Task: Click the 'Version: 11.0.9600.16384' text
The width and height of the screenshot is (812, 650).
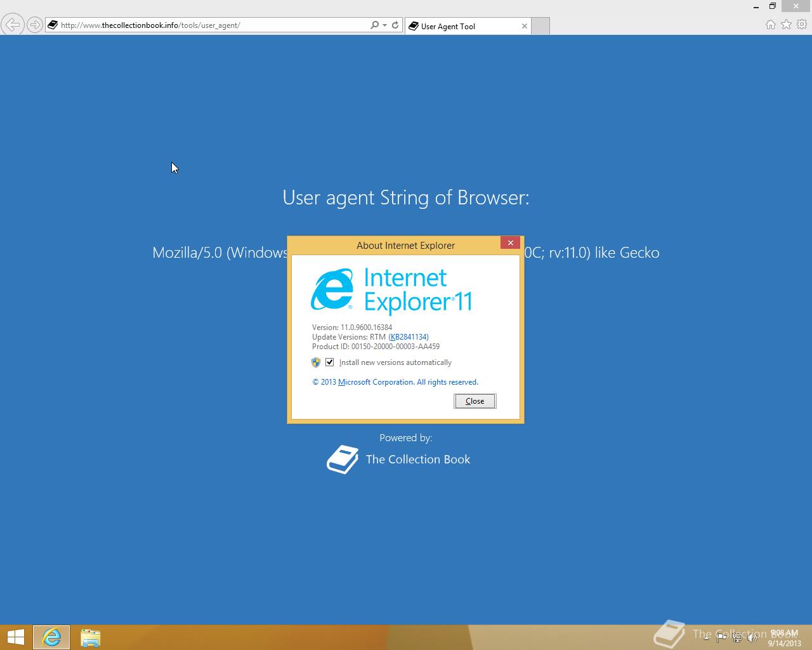Action: 352,328
